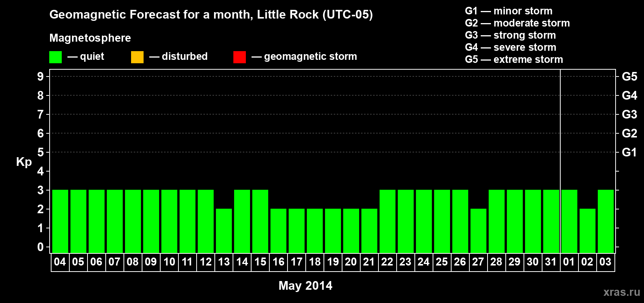Click the G3 — strong storm legend line

[510, 35]
